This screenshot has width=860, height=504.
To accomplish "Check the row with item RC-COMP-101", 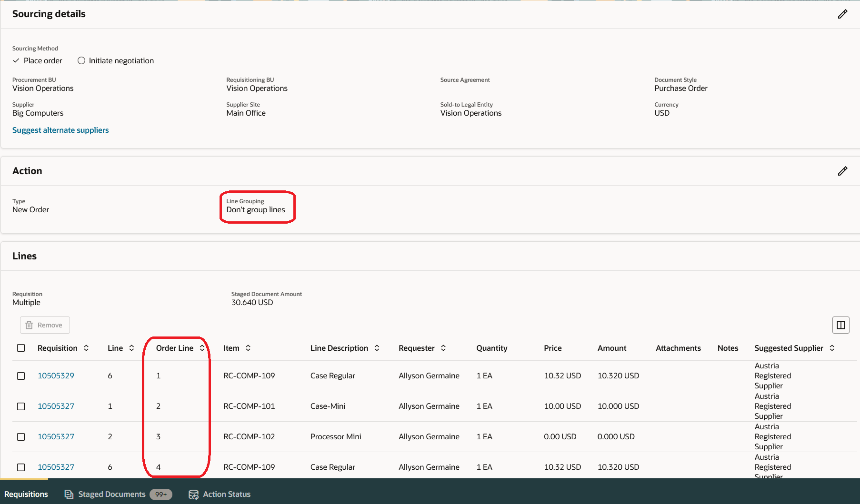I will point(21,406).
